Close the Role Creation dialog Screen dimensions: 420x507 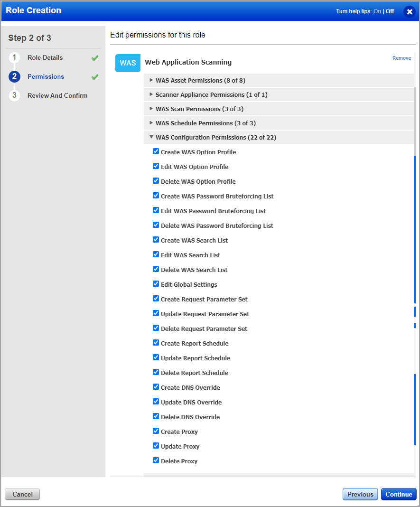pos(410,11)
